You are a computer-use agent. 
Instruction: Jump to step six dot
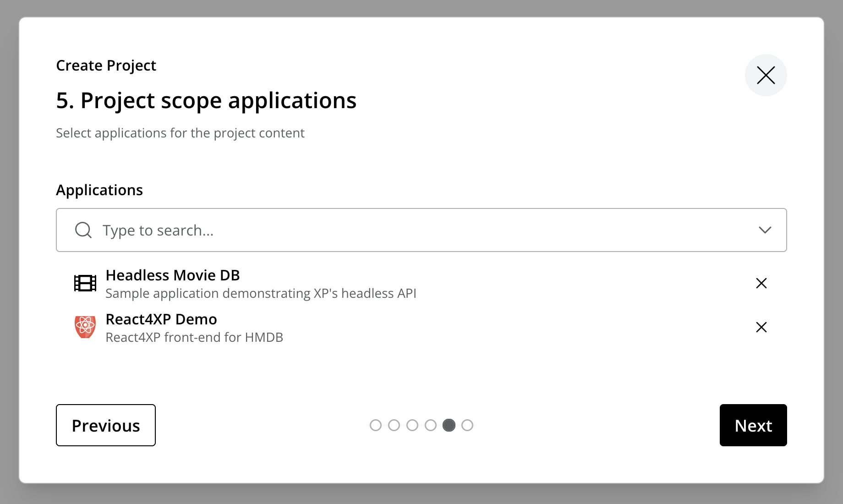pyautogui.click(x=467, y=425)
